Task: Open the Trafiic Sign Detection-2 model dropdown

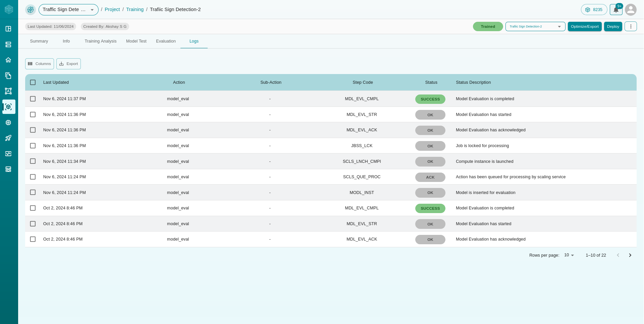Action: coord(535,26)
